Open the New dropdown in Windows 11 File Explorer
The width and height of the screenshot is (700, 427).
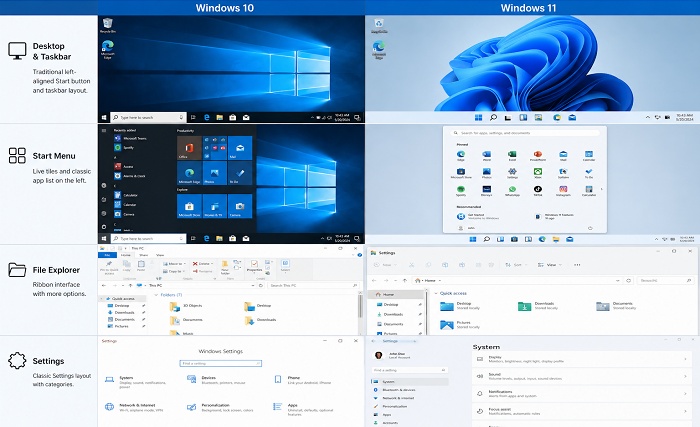tap(387, 265)
